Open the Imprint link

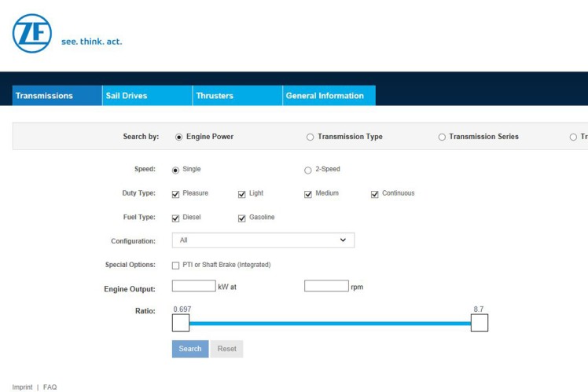22,387
